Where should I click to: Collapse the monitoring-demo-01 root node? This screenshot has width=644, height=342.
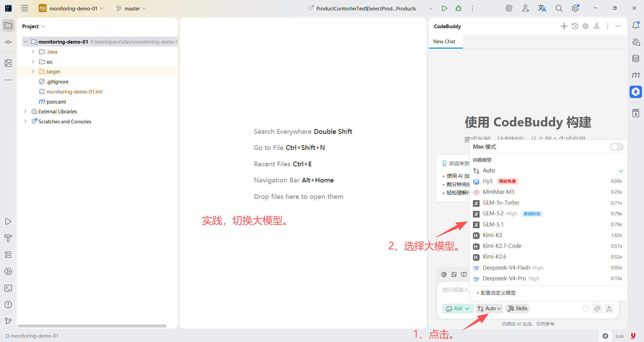[x=25, y=42]
